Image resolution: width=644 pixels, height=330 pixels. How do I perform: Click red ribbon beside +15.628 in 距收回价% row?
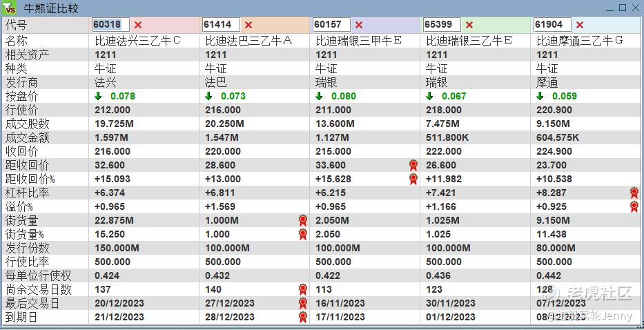click(x=413, y=179)
